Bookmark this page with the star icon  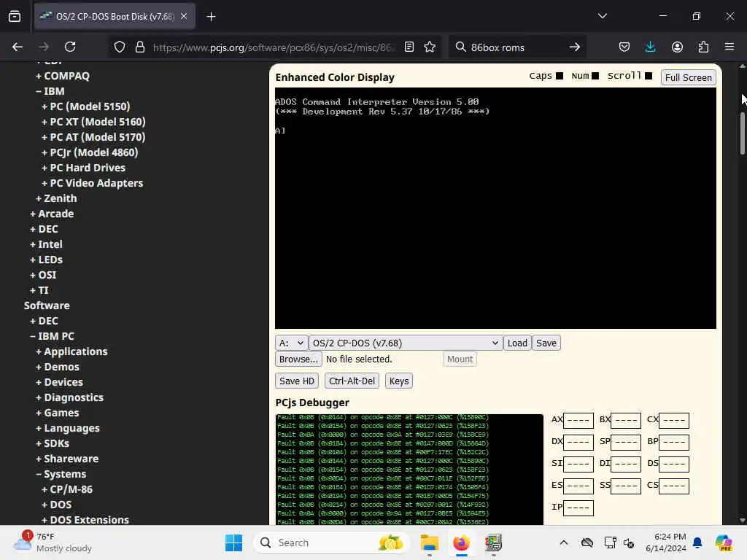click(430, 47)
